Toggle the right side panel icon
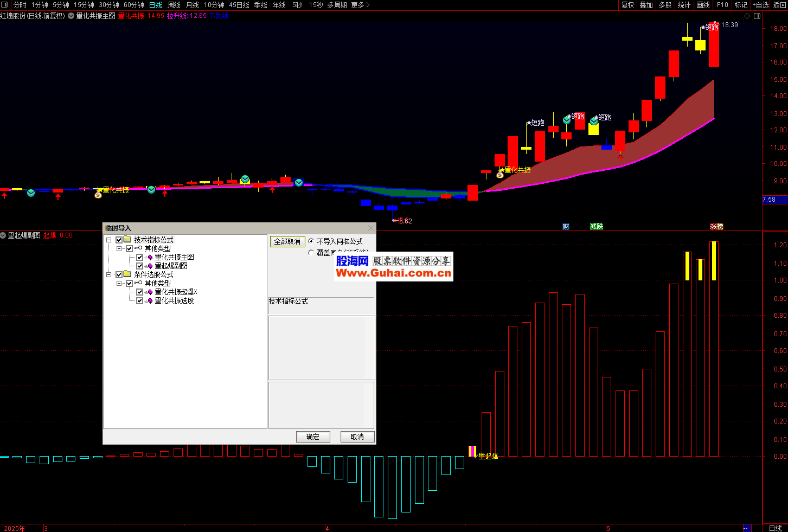The height and width of the screenshot is (532, 788). (757, 16)
